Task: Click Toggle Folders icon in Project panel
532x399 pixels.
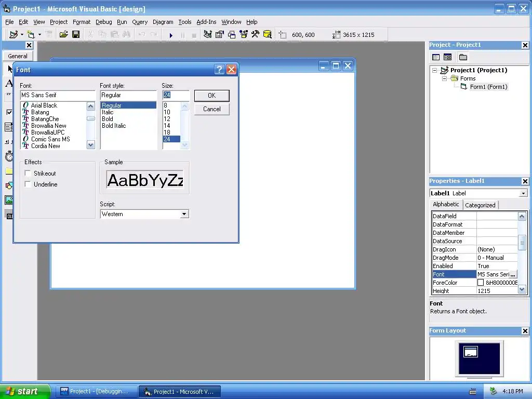Action: tap(463, 57)
